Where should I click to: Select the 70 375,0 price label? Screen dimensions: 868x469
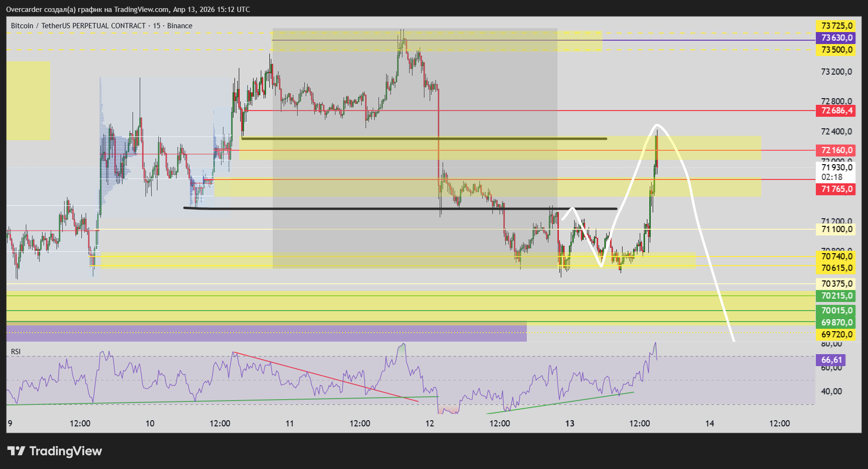click(x=835, y=284)
